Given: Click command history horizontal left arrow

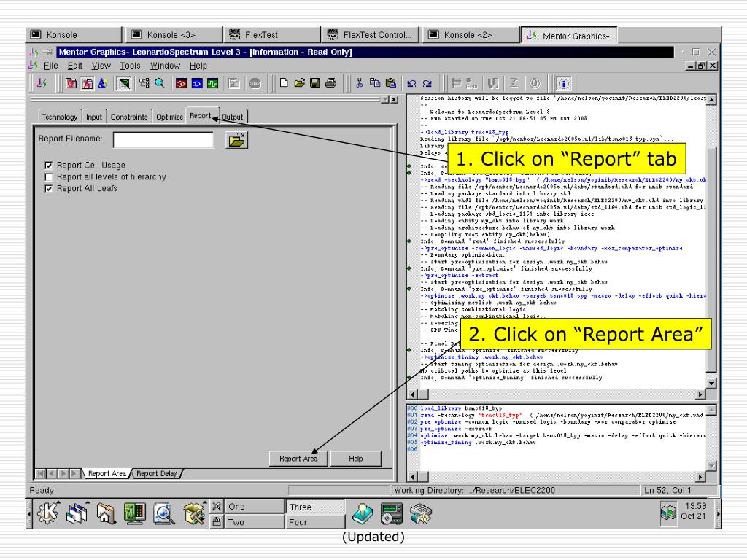Looking at the screenshot, I should pos(413,477).
